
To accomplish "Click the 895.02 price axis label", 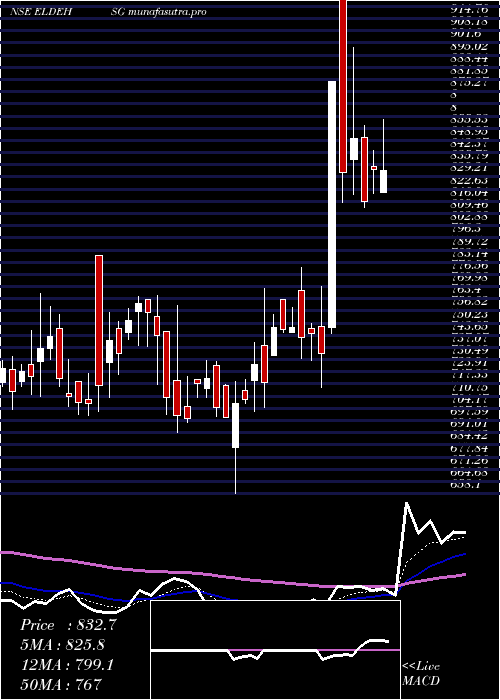I will pyautogui.click(x=467, y=46).
